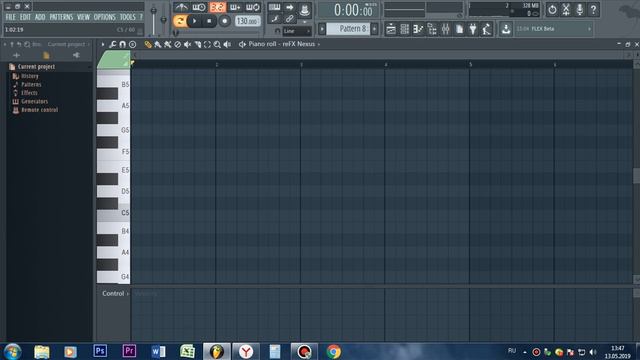This screenshot has width=640, height=360.
Task: Select the Mute tool in piano roll
Action: tap(187, 44)
